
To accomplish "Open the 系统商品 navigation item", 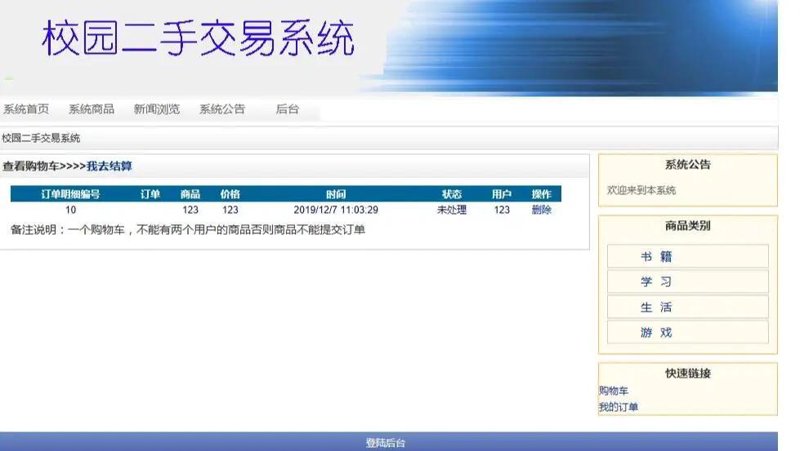I will 91,109.
